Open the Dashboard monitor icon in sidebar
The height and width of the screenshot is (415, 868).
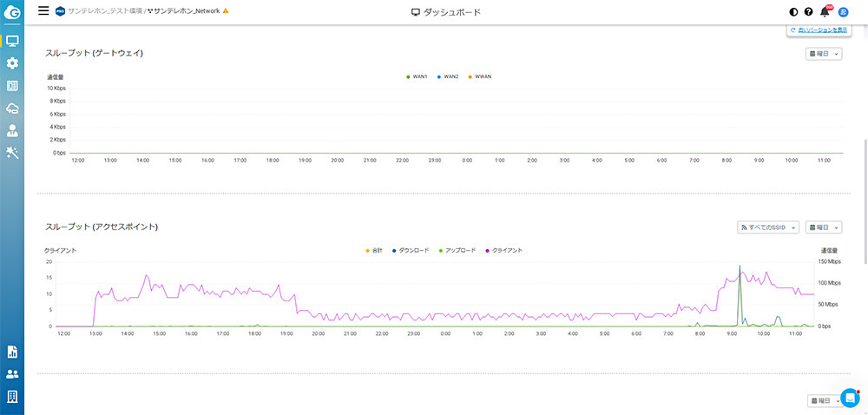[x=12, y=41]
